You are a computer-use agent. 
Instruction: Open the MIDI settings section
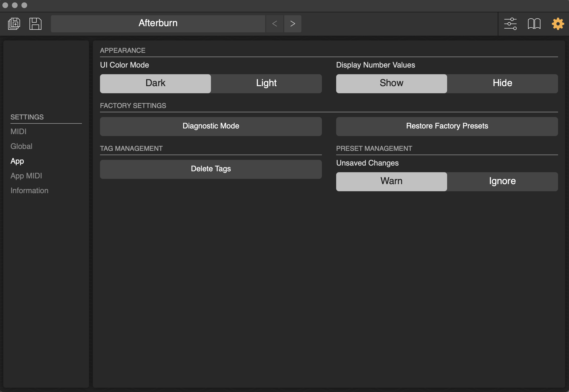[x=18, y=132]
